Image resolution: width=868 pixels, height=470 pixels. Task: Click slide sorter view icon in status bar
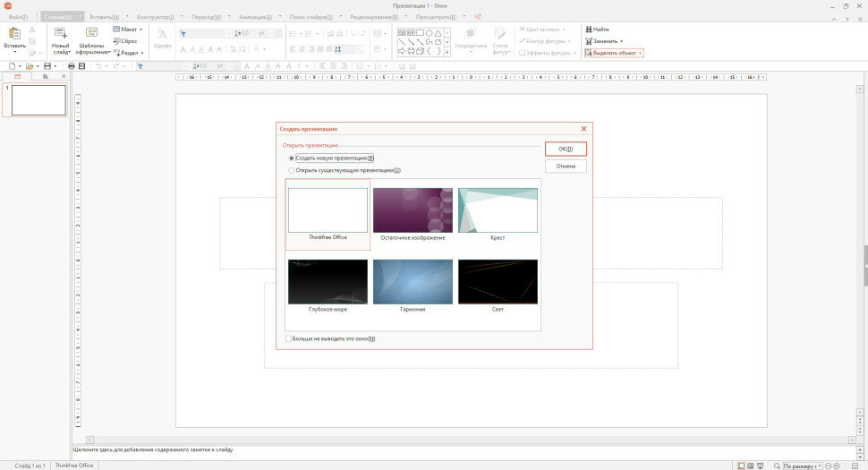pos(750,466)
